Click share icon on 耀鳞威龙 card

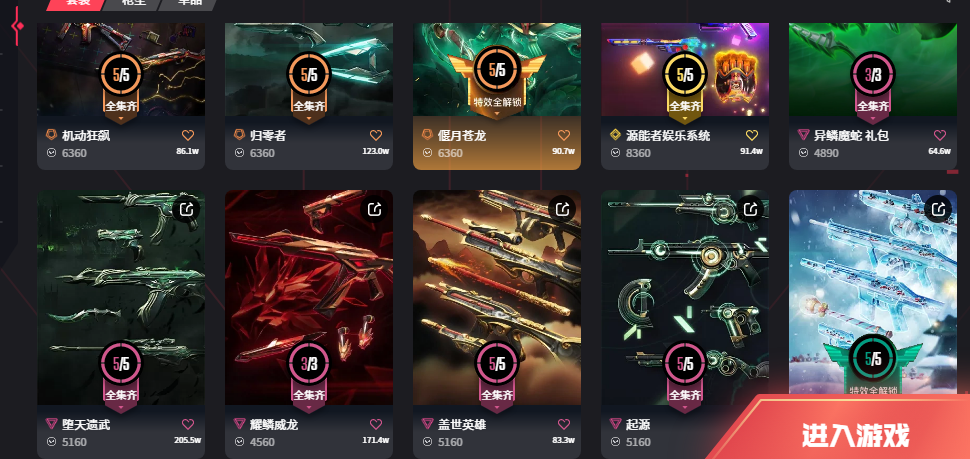click(x=374, y=209)
